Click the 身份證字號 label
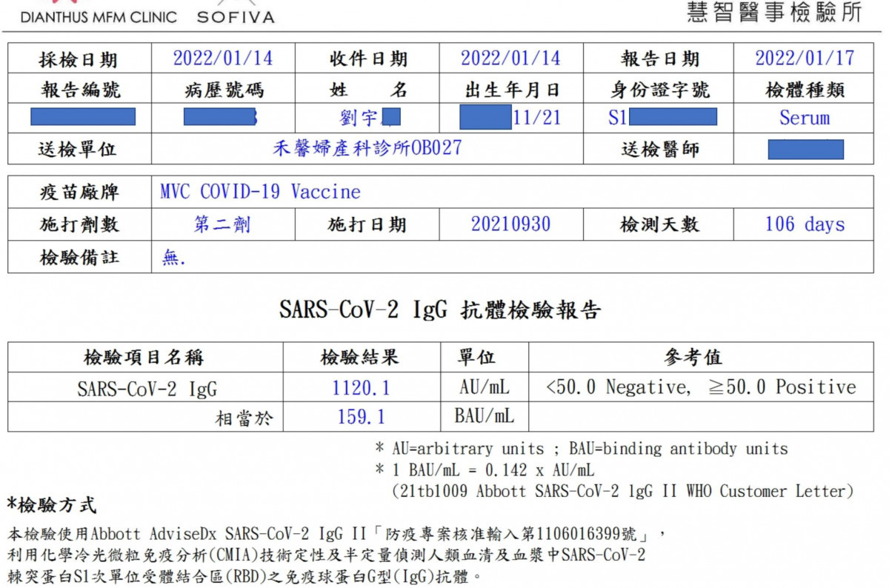The image size is (889, 588). [x=659, y=90]
